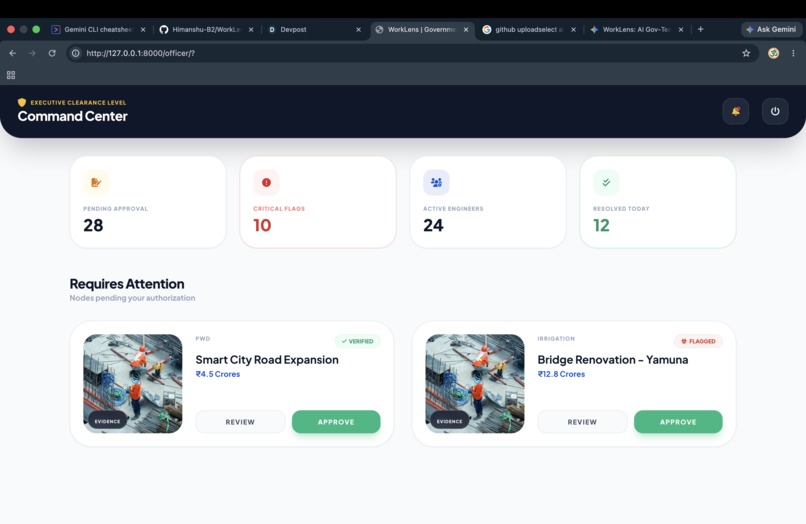806x524 pixels.
Task: Open the Bridge Renovation evidence thumbnail
Action: [475, 384]
